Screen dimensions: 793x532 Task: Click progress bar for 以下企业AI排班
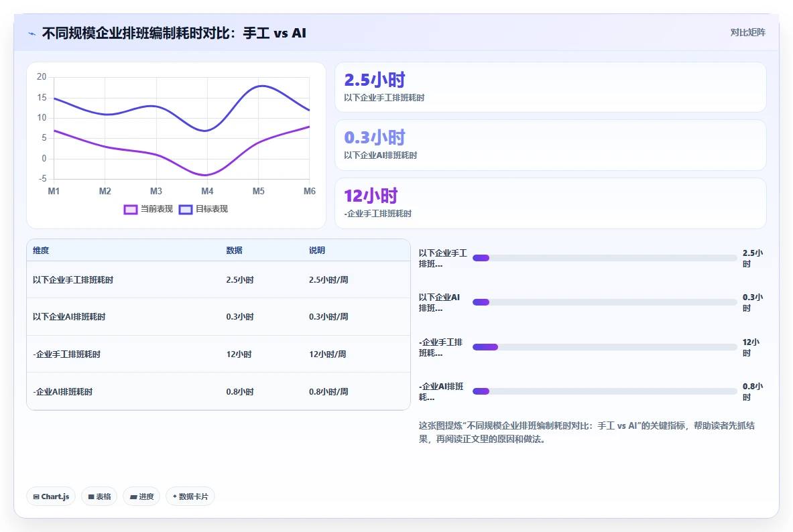605,302
